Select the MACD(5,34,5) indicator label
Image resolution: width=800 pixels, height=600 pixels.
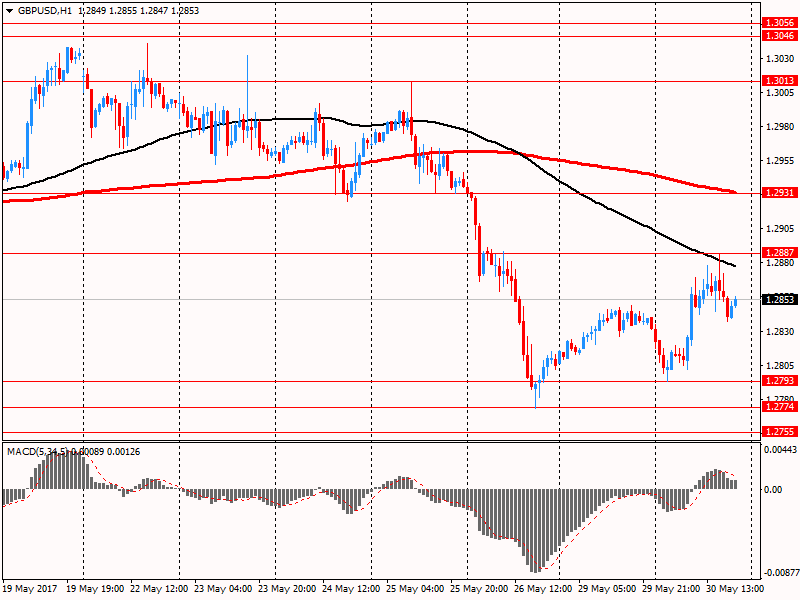point(37,452)
